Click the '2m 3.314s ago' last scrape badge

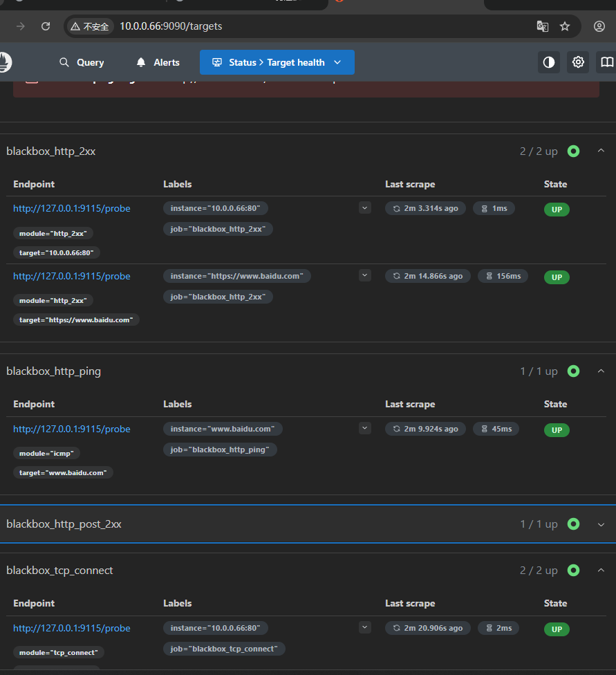425,208
